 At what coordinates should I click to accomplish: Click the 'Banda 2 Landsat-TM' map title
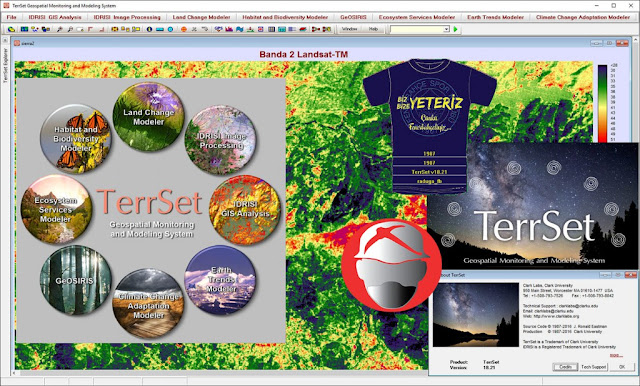[303, 54]
